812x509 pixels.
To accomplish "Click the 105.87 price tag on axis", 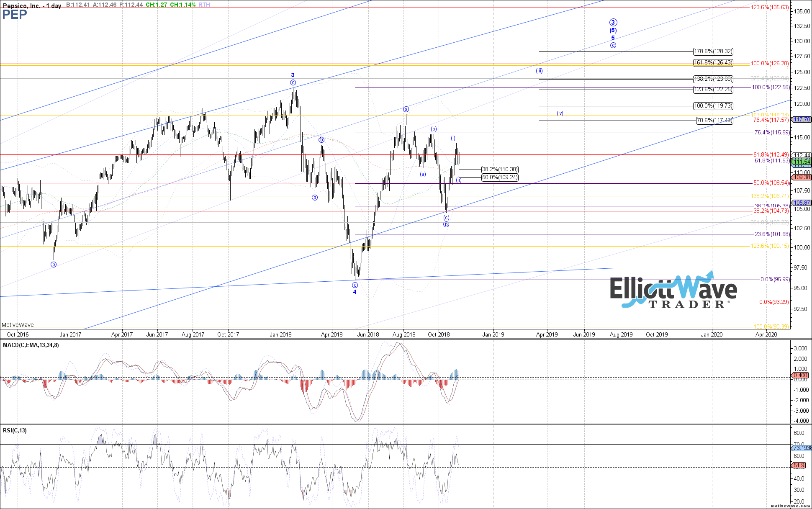I will [x=802, y=203].
